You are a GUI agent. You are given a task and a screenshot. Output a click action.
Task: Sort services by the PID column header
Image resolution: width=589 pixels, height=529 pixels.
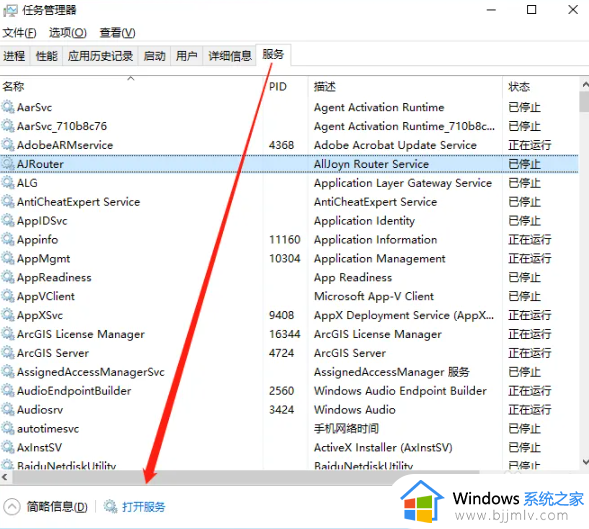click(285, 86)
